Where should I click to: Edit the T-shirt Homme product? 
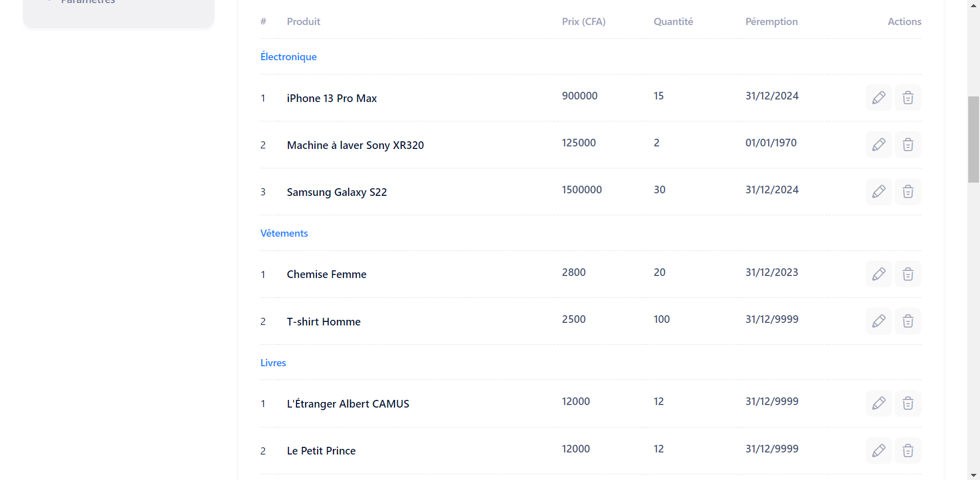(x=878, y=321)
